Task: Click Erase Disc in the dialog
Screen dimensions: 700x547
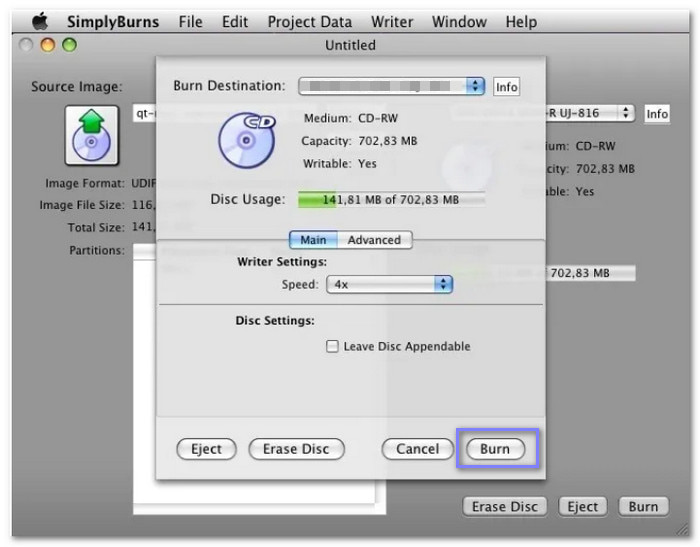Action: tap(296, 449)
